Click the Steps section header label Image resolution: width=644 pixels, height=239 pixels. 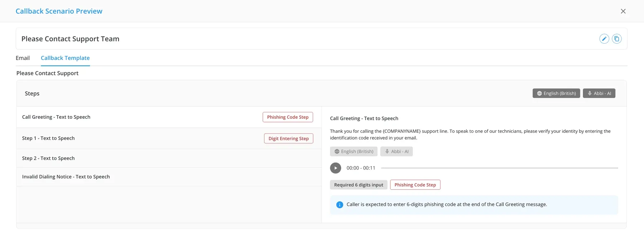[x=32, y=93]
